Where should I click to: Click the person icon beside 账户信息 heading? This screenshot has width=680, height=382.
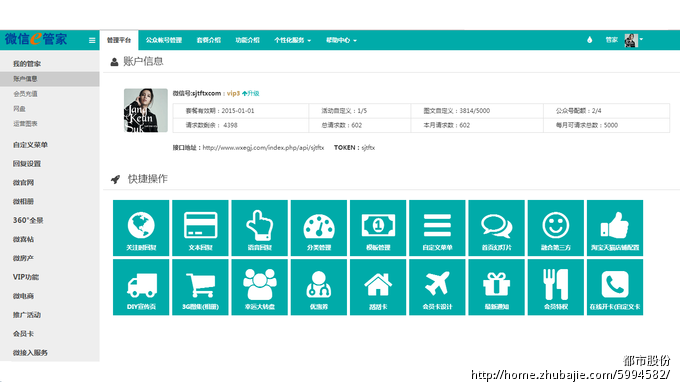click(114, 62)
